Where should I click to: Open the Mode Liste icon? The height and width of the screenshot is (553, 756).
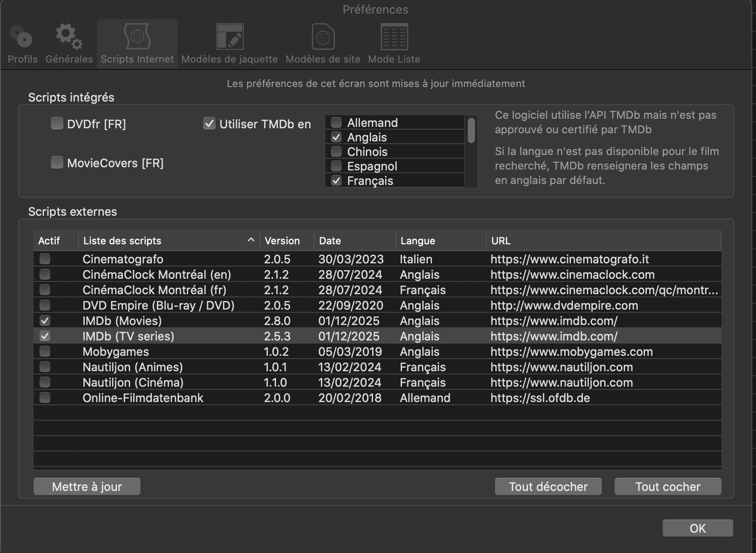pyautogui.click(x=394, y=37)
